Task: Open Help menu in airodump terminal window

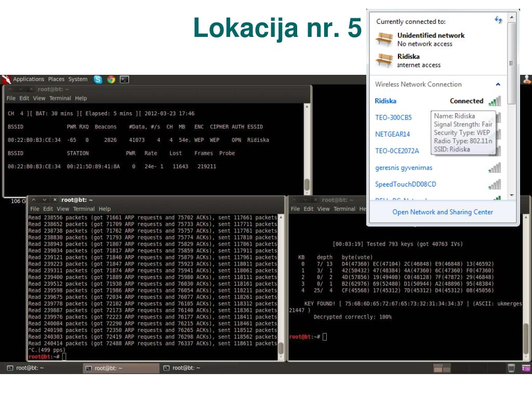Action: click(81, 98)
